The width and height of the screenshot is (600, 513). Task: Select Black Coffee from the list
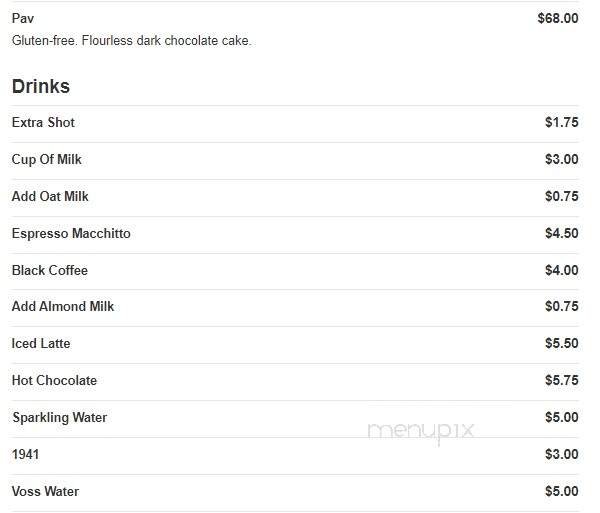[x=50, y=271]
